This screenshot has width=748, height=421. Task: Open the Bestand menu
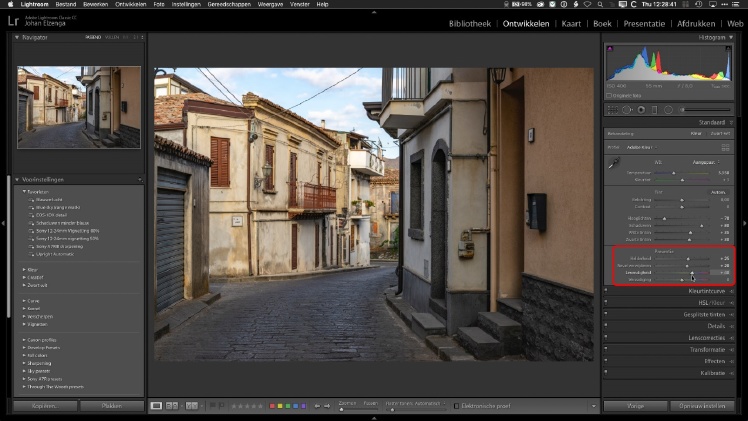pyautogui.click(x=66, y=4)
